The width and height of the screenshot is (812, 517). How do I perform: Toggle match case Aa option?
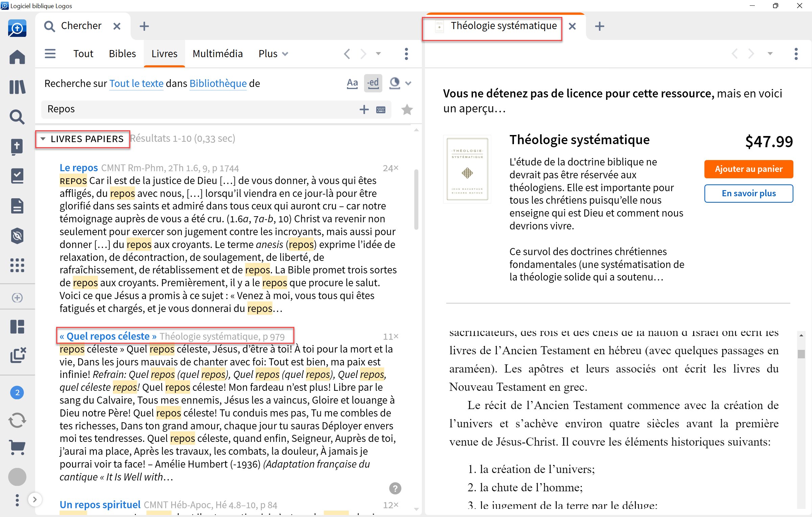(352, 83)
